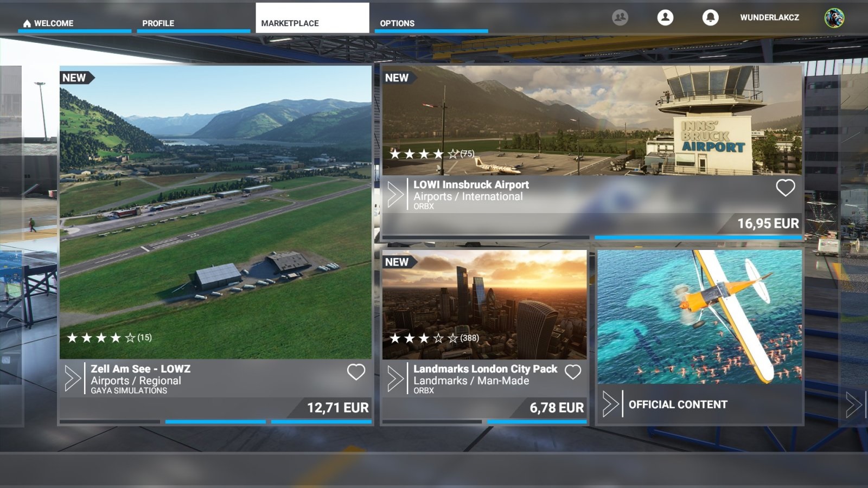Click Airports / International category text
The width and height of the screenshot is (868, 488).
(x=468, y=196)
